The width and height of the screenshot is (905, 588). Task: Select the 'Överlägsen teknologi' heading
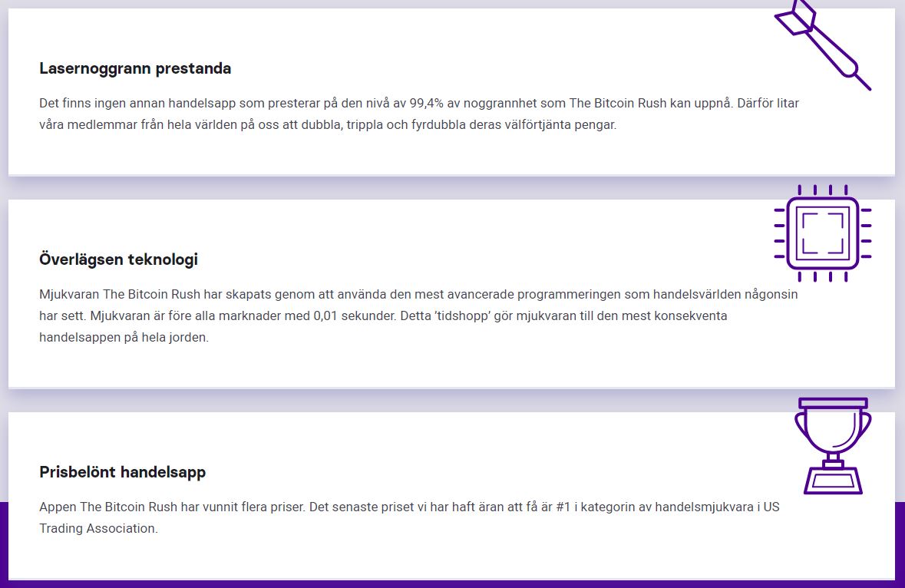[118, 259]
